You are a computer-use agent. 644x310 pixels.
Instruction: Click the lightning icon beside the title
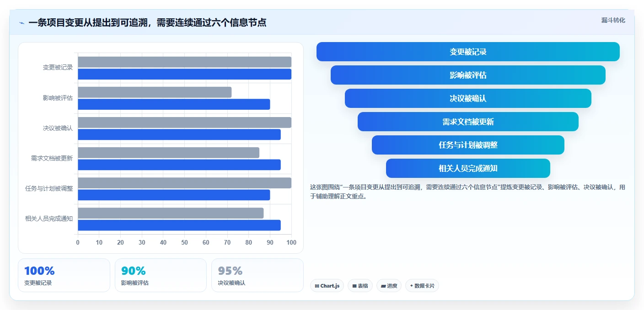(x=21, y=22)
